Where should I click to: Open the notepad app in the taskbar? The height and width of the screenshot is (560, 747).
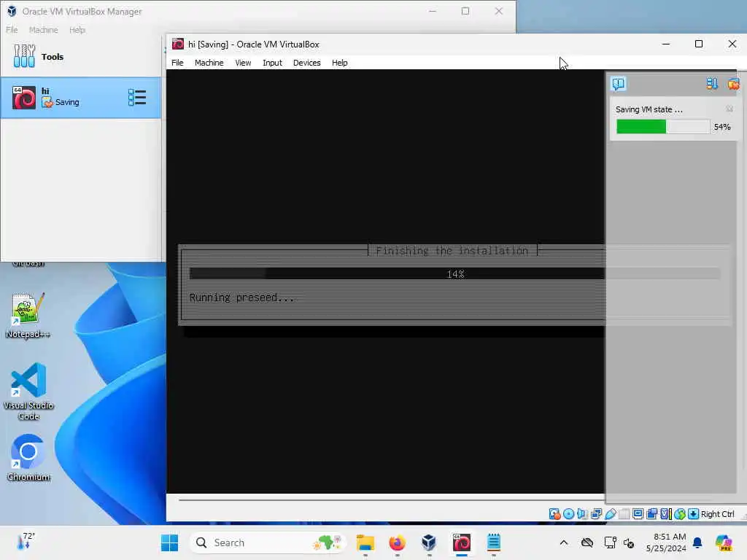[x=494, y=542]
